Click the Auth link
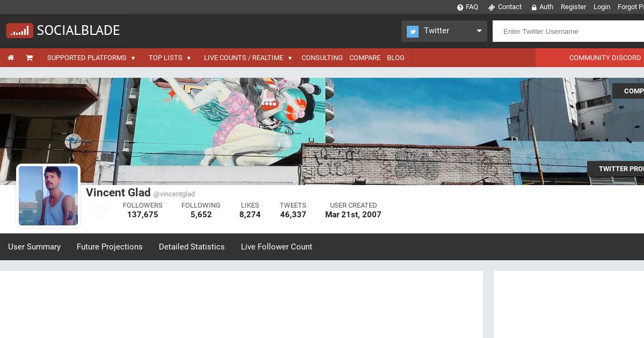 (546, 7)
